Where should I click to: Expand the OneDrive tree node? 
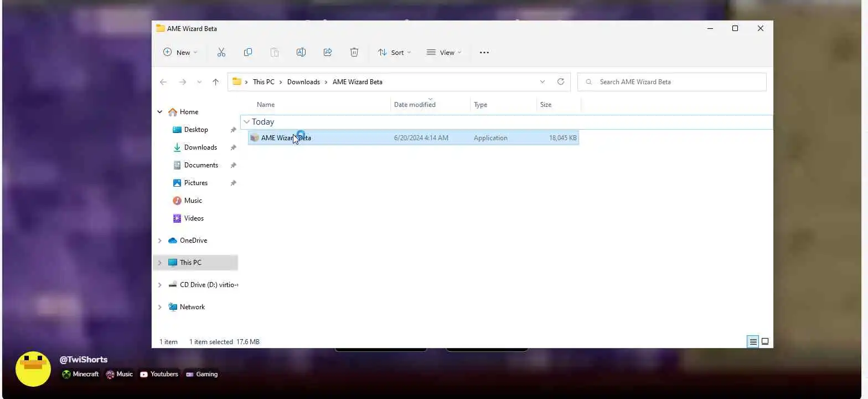[x=160, y=241]
